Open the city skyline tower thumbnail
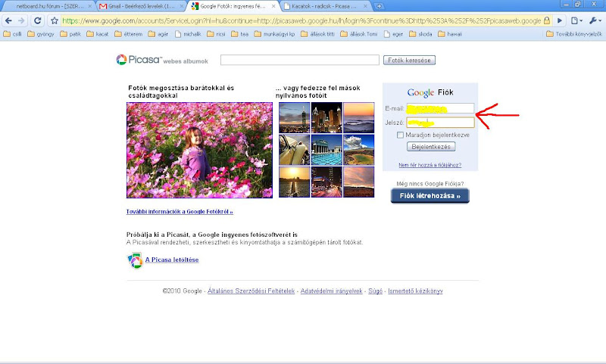The height and width of the screenshot is (364, 606). (295, 118)
